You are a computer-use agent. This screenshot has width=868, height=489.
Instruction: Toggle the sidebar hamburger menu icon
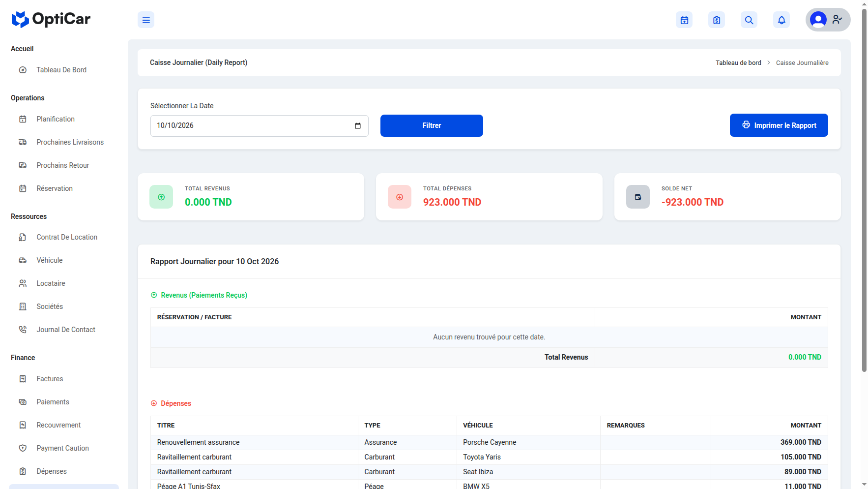pos(146,20)
